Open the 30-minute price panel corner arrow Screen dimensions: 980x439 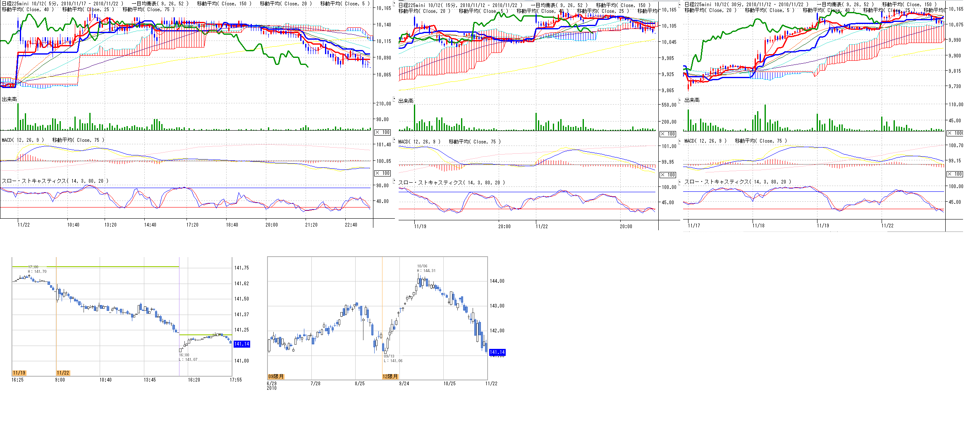(x=680, y=4)
